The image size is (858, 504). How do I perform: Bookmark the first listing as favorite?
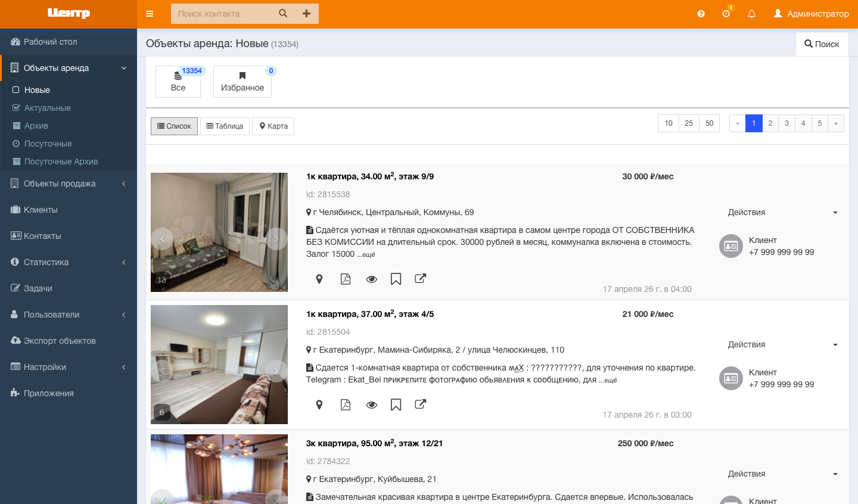[396, 279]
